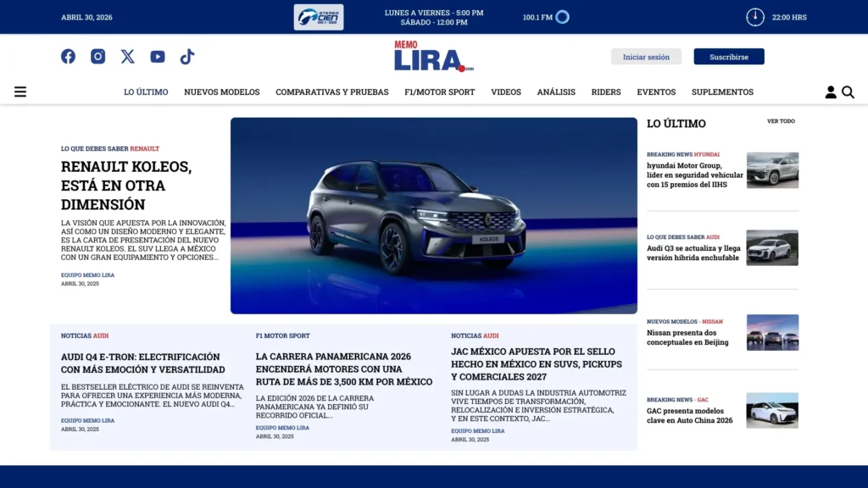Click the ABRIL 30, 2026 date in header
The image size is (868, 488).
86,17
